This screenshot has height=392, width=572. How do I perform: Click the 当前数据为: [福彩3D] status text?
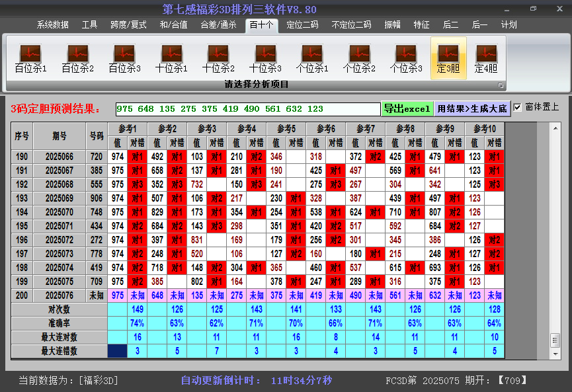coord(69,380)
